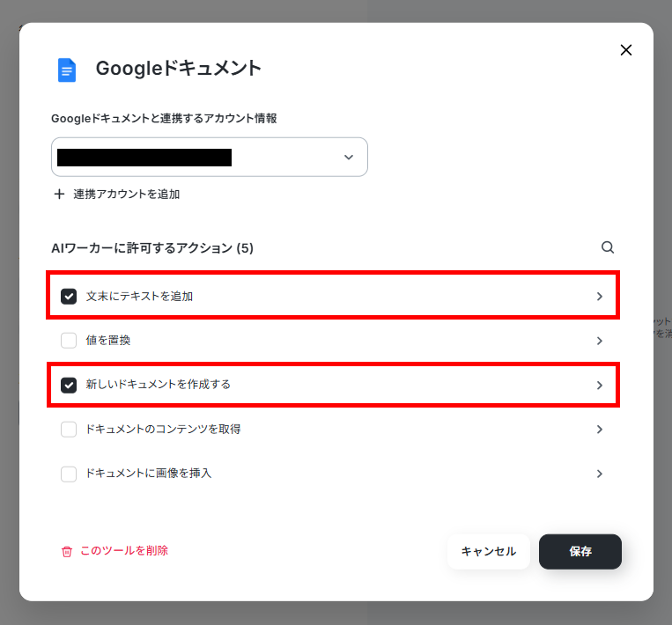The height and width of the screenshot is (625, 672).
Task: Click the plus icon to add linked account
Action: pos(59,194)
